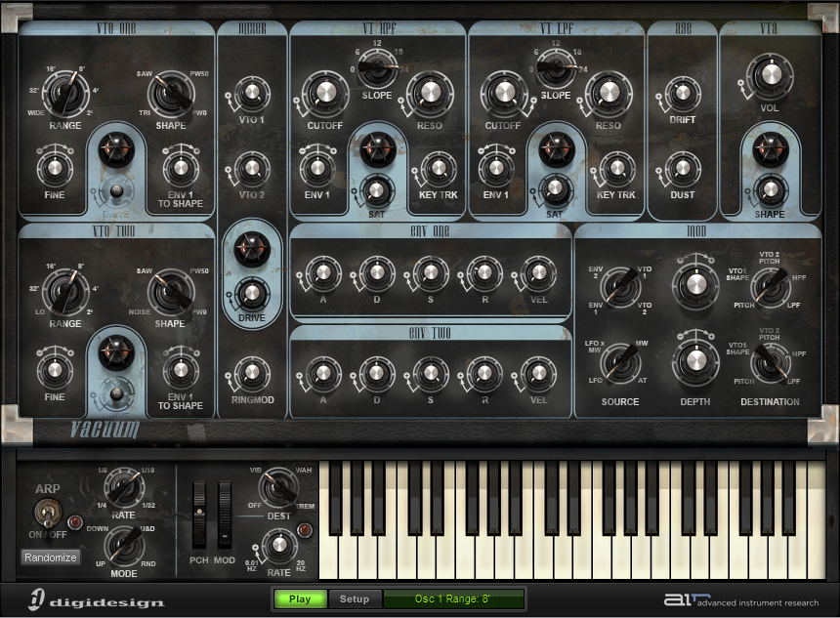
Task: Click the VTO Two RANGE selector knob
Action: (x=65, y=292)
